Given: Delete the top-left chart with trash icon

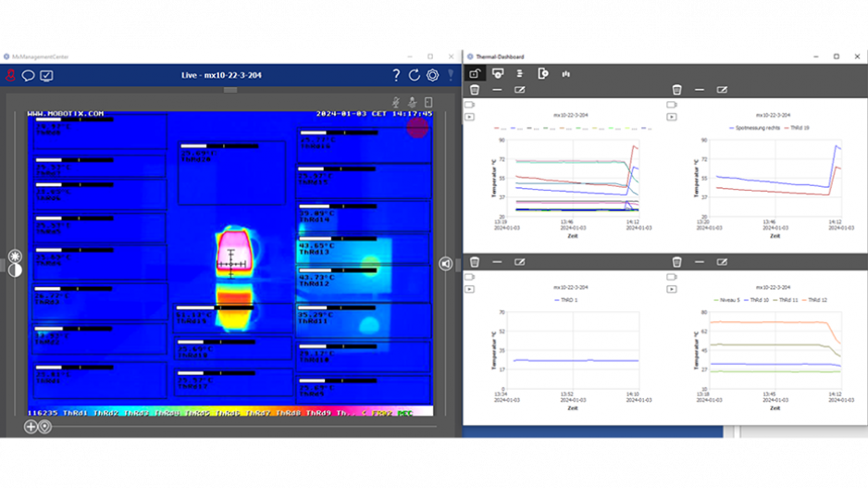Looking at the screenshot, I should [x=475, y=90].
